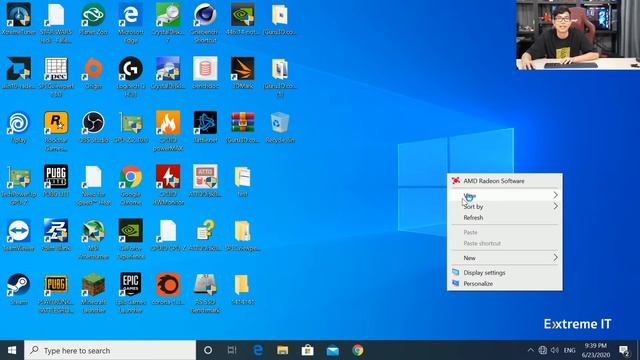Open the Point Blank desktop shortcut

(x=56, y=235)
